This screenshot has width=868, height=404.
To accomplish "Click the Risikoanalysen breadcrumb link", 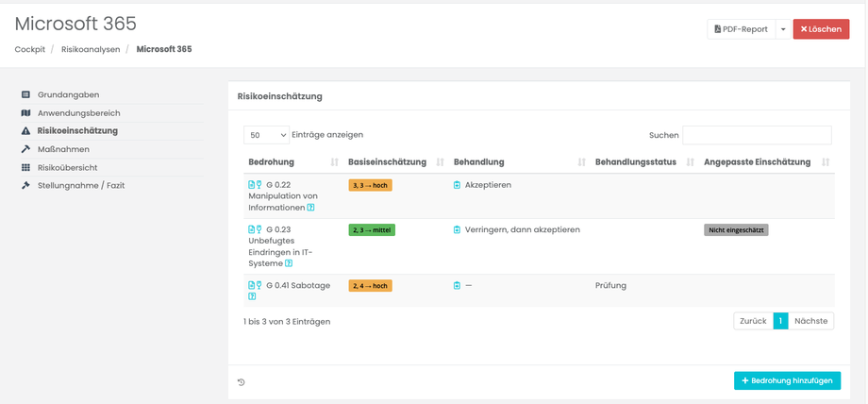I will (91, 49).
